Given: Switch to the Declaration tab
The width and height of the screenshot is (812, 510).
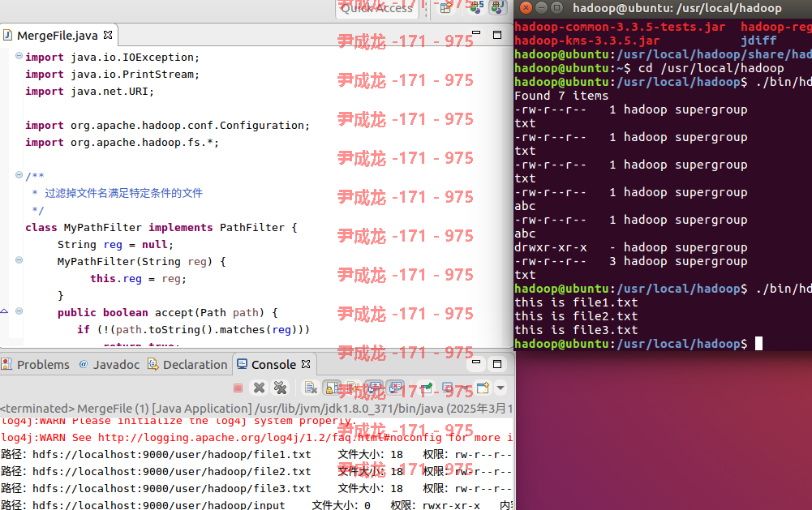Looking at the screenshot, I should tap(187, 365).
